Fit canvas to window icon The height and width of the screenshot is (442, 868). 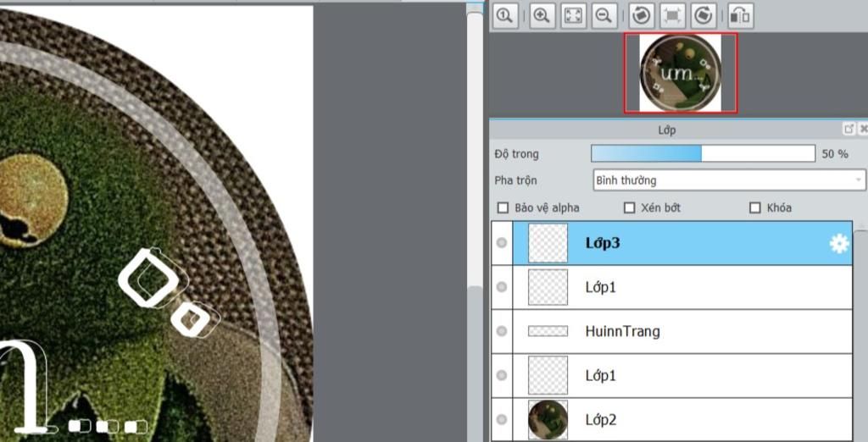(573, 15)
